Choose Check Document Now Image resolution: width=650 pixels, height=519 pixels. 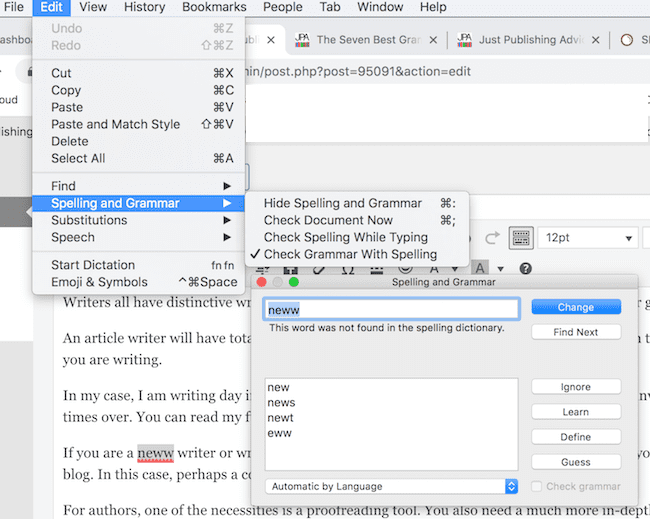click(x=357, y=220)
